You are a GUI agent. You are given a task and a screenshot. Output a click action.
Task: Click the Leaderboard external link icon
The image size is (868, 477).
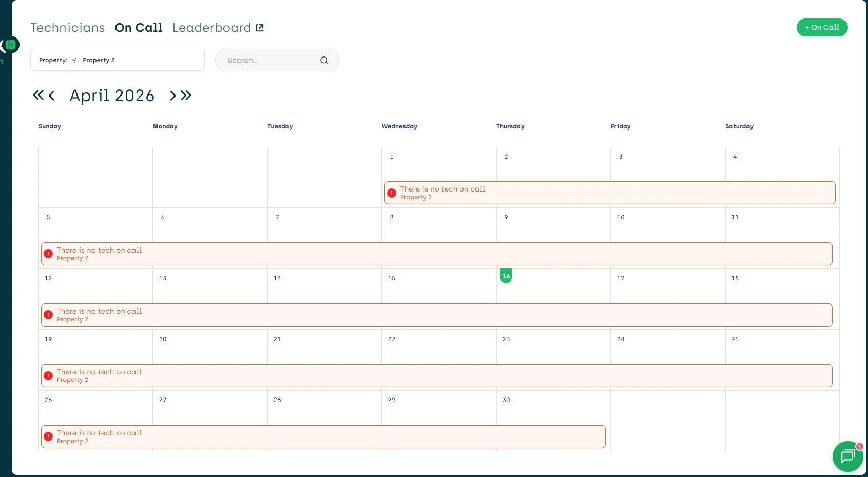coord(260,28)
